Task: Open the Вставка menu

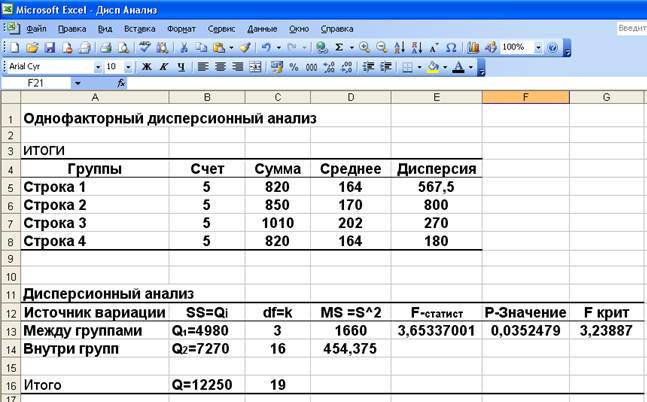Action: pyautogui.click(x=139, y=29)
